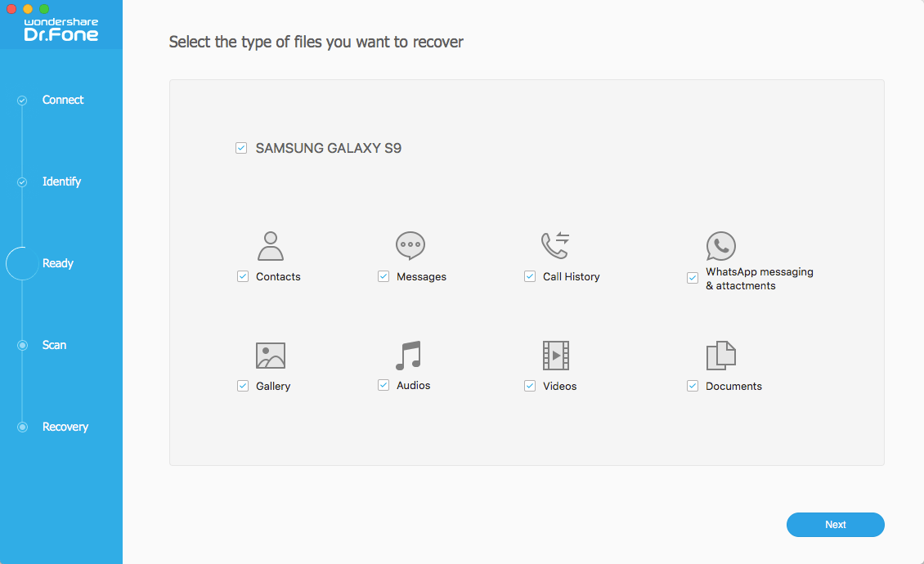Click the Videos label text
This screenshot has height=564, width=924.
[560, 386]
